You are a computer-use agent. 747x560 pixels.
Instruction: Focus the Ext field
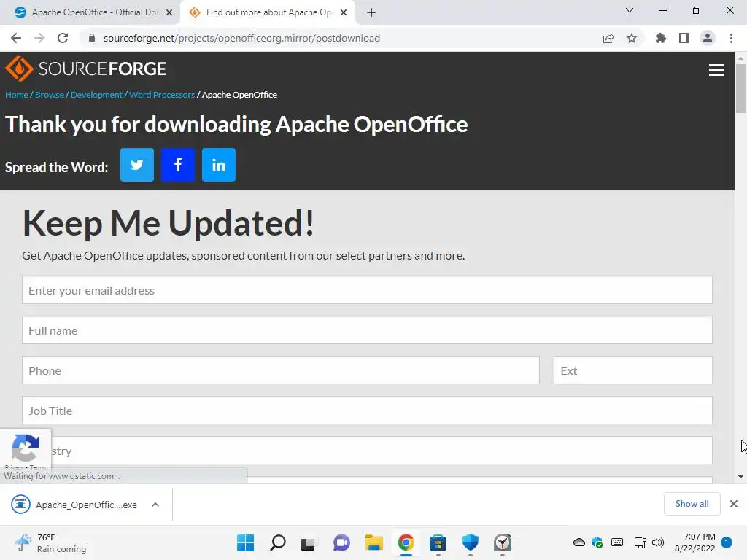coord(633,370)
